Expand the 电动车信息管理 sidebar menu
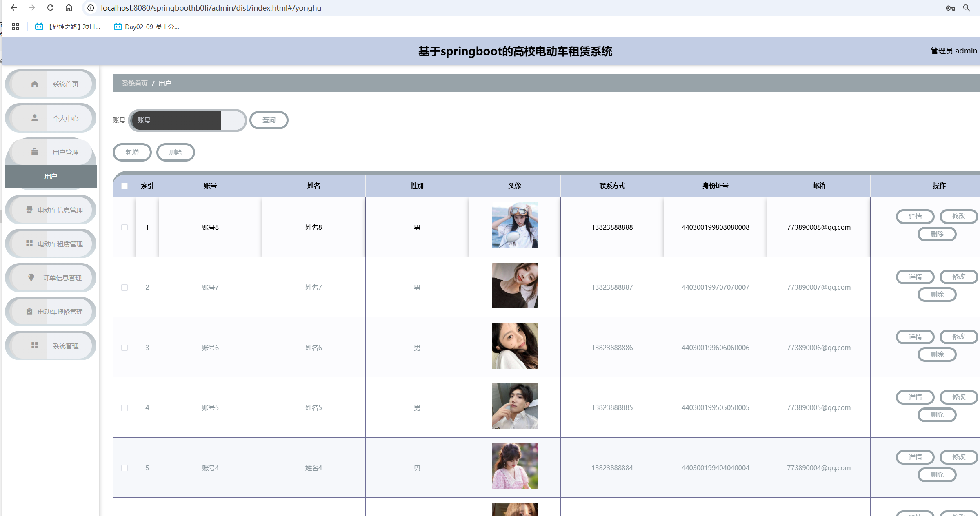 60,210
